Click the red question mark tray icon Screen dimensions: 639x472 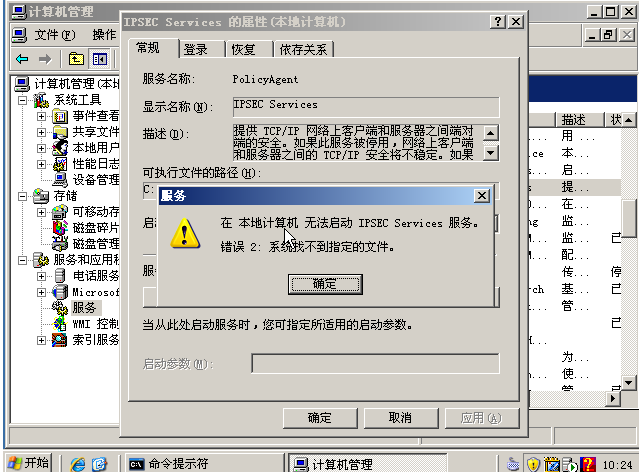pyautogui.click(x=588, y=464)
